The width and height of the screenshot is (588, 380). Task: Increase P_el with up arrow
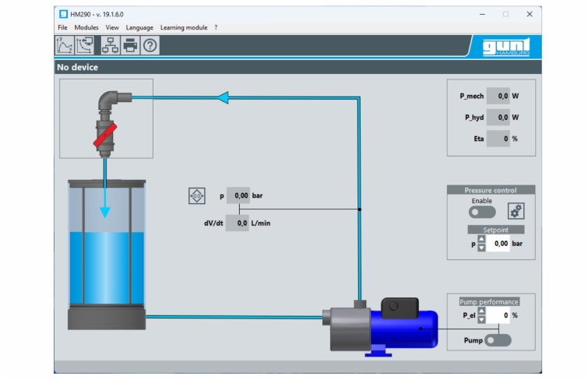[481, 311]
